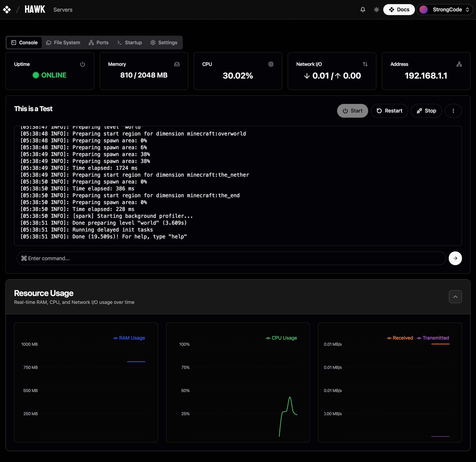Toggle the light/dark theme sun icon
The image size is (476, 462).
(x=376, y=10)
